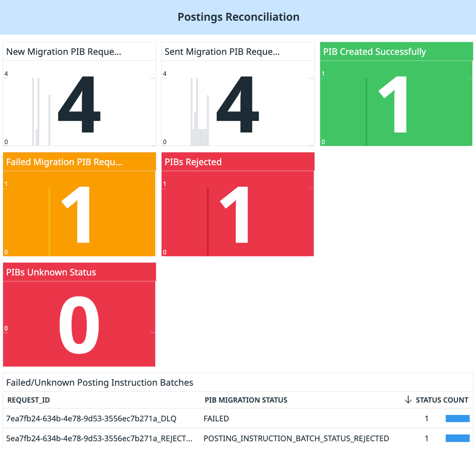The height and width of the screenshot is (449, 476).
Task: Sort by STATUS COUNT column header
Action: coord(442,400)
